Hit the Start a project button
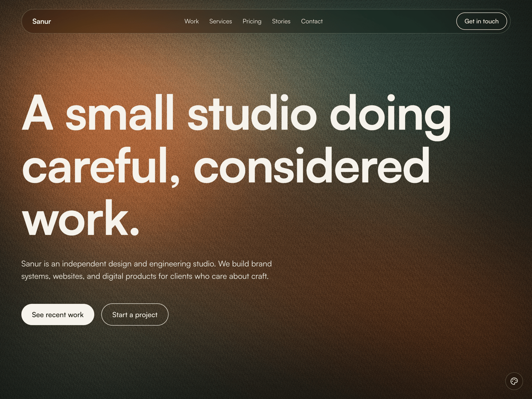This screenshot has width=532, height=399. [x=135, y=315]
